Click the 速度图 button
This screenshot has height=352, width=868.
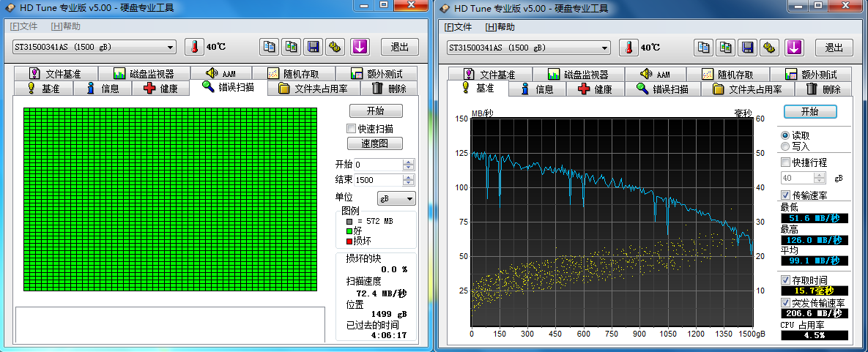pyautogui.click(x=375, y=144)
